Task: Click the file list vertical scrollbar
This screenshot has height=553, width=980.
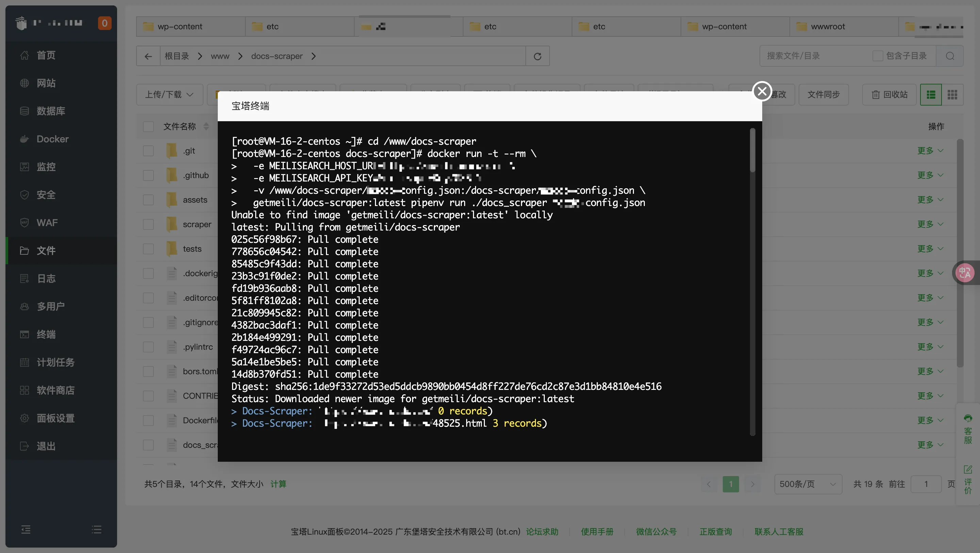Action: [x=960, y=253]
